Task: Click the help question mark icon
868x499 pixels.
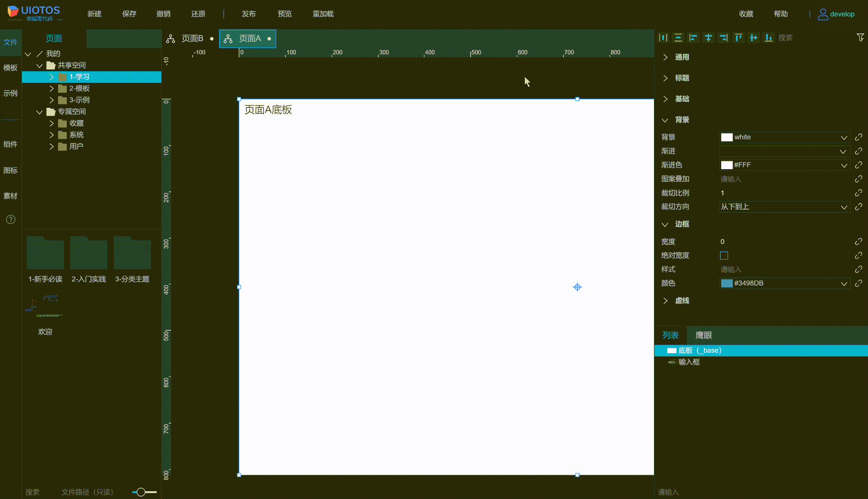Action: [11, 219]
